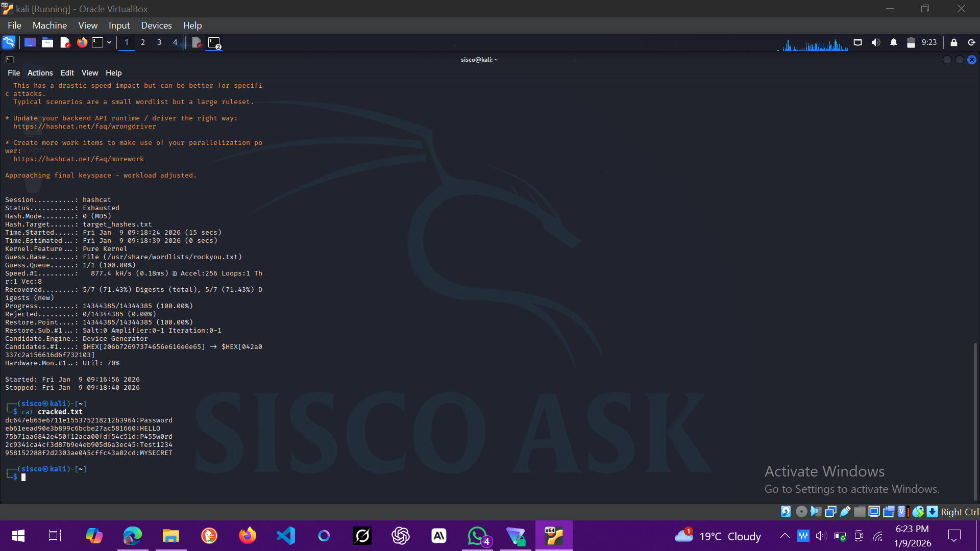The width and height of the screenshot is (980, 551).
Task: Expand the terminal launcher dropdown arrow
Action: [109, 42]
